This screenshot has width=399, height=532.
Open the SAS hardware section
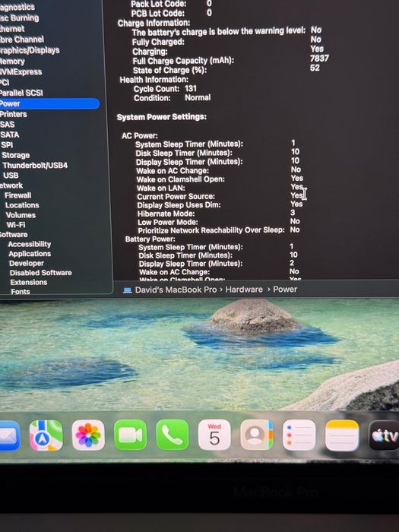pyautogui.click(x=7, y=125)
